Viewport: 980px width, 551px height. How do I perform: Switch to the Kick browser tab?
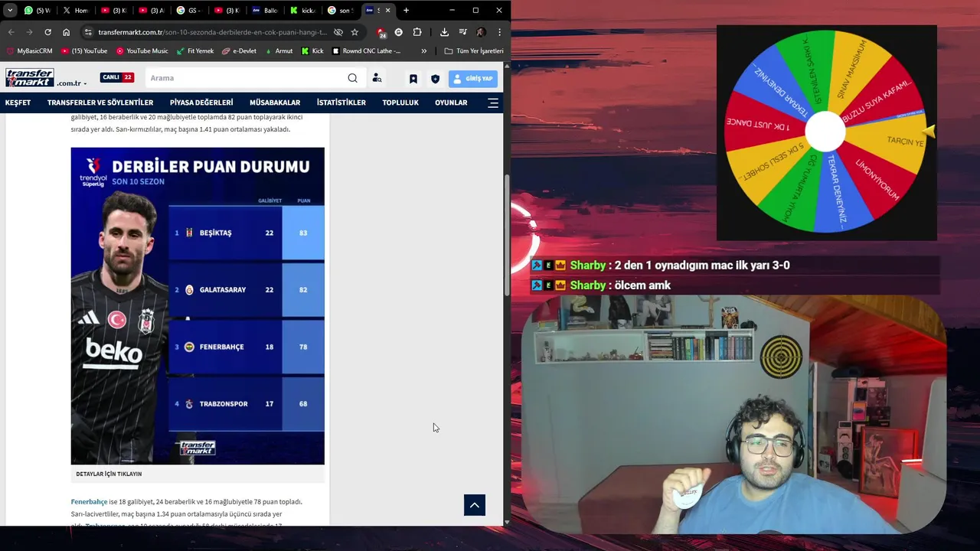[x=302, y=11]
